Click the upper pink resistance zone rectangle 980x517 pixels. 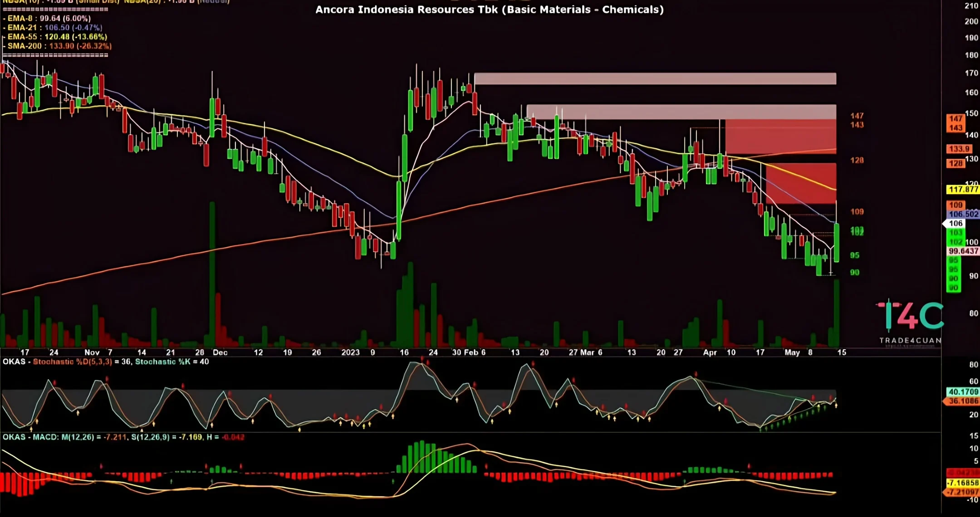(x=655, y=78)
